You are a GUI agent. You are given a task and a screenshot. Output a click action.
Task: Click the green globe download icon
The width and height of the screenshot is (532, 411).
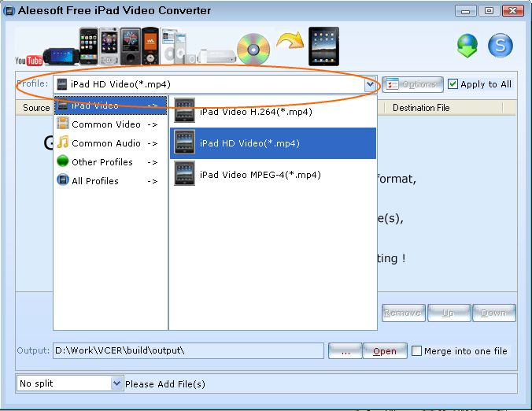coord(467,45)
